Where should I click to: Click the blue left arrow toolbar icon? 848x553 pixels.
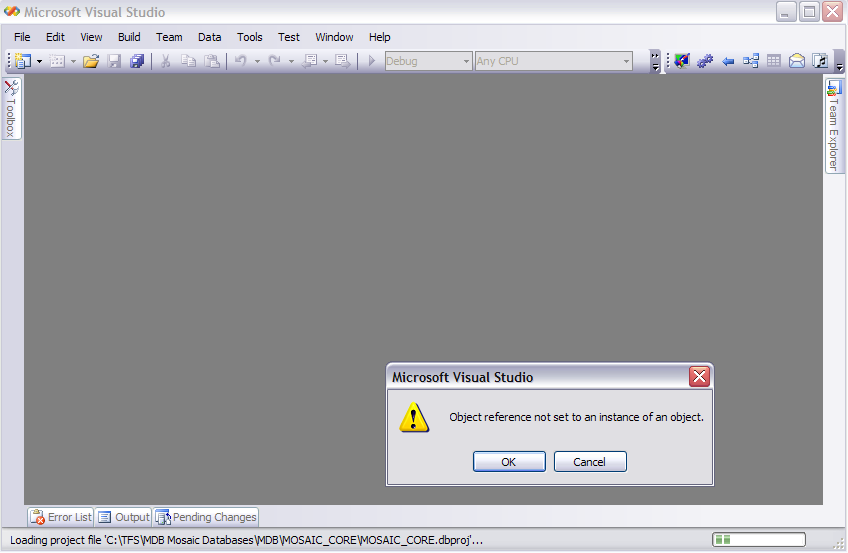coord(728,62)
